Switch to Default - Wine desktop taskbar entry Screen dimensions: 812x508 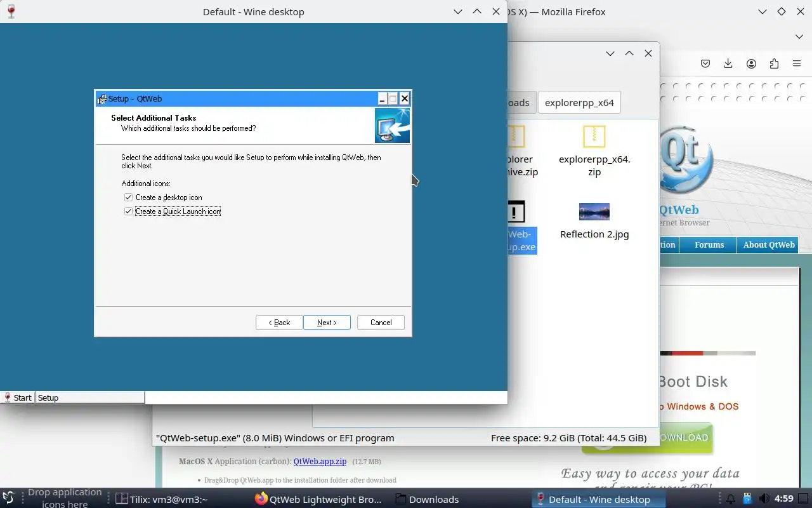tap(599, 499)
